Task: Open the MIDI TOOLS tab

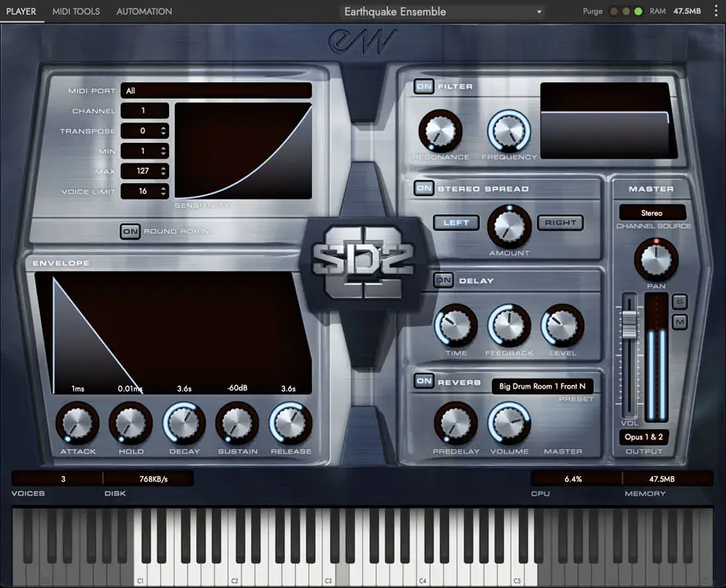Action: pos(76,11)
